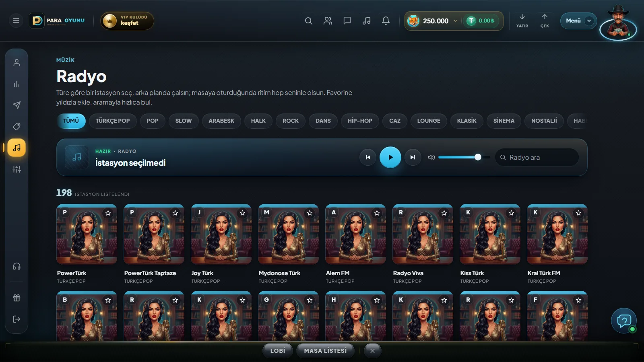Select the KLASİK genre tab
Viewport: 644px width, 362px height.
click(x=467, y=121)
